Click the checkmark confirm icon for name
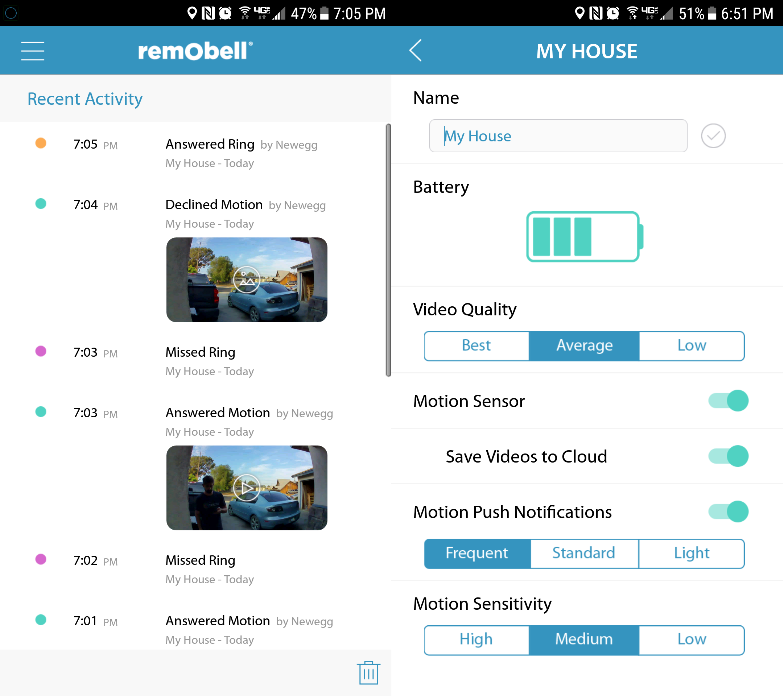Screen dimensions: 784x696 [713, 136]
